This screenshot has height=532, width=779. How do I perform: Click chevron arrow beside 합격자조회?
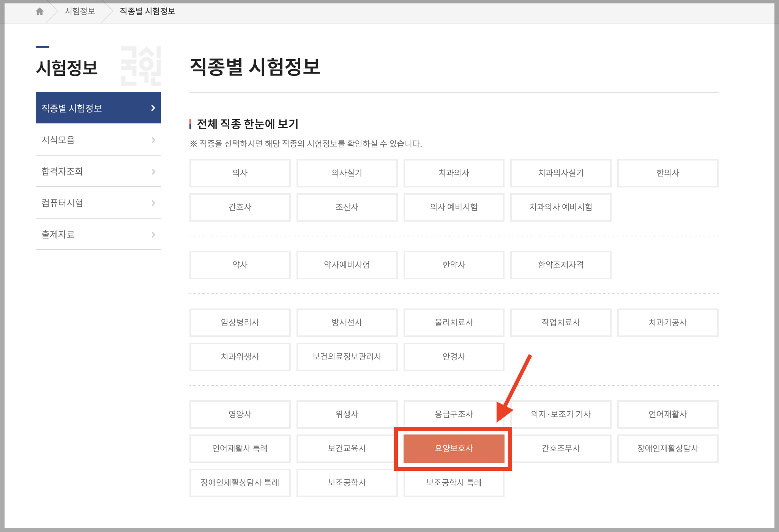click(153, 172)
